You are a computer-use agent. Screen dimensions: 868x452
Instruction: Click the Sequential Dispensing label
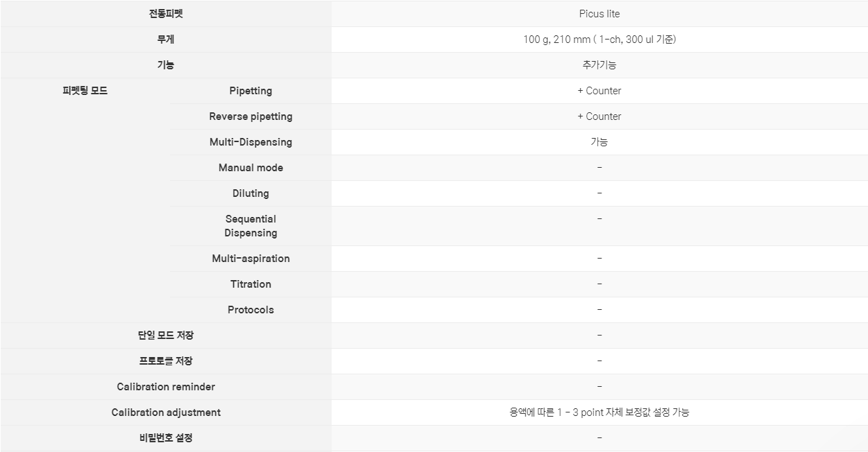250,226
